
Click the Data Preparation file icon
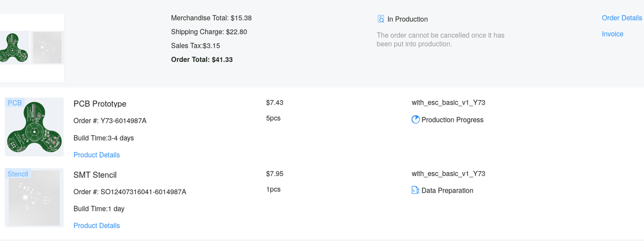click(416, 190)
